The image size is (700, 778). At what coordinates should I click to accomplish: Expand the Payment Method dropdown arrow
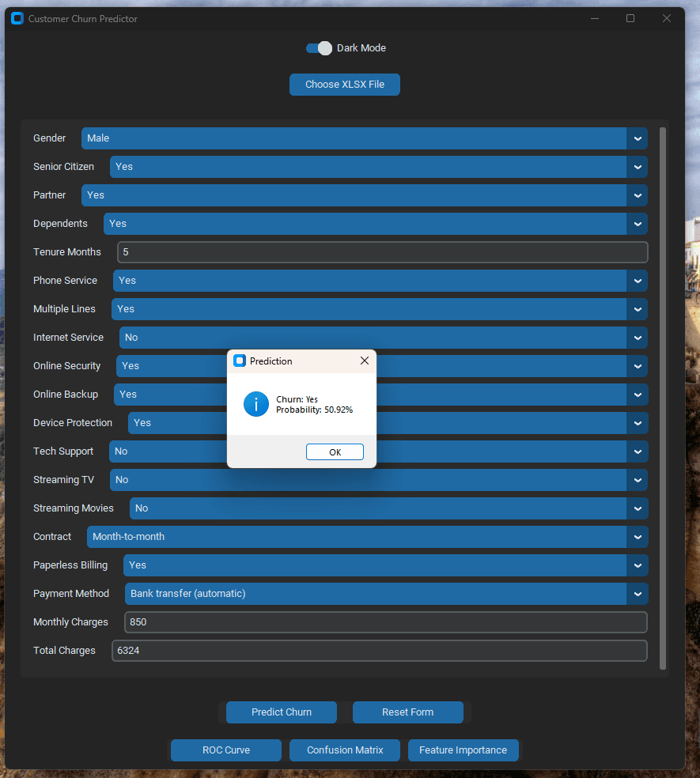click(638, 594)
